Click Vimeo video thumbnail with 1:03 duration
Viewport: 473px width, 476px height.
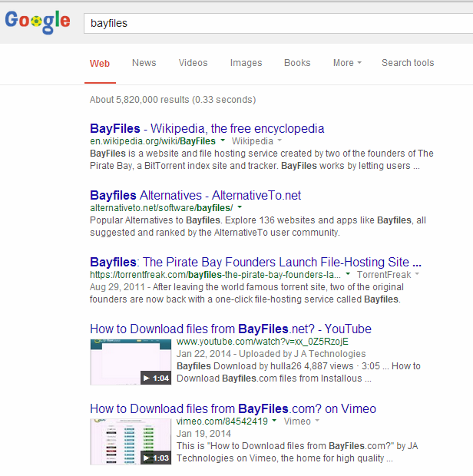131,441
